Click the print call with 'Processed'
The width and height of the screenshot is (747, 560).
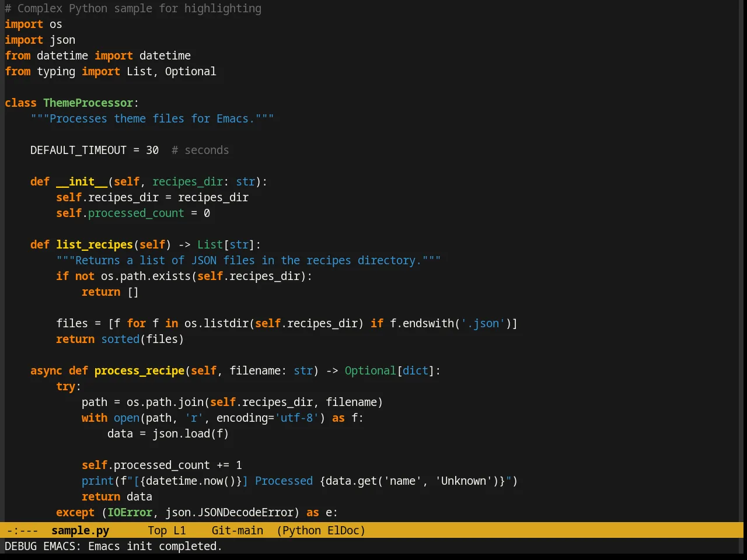point(300,481)
